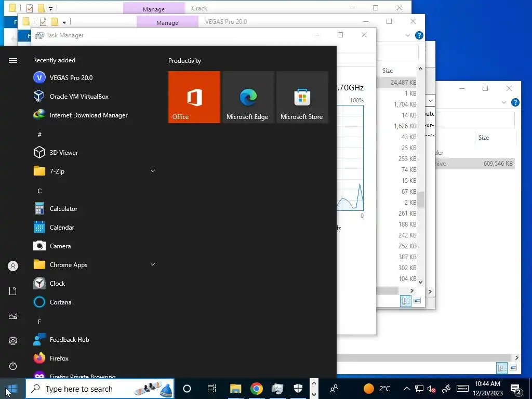
Task: Jump via the # letter header
Action: coord(39,135)
